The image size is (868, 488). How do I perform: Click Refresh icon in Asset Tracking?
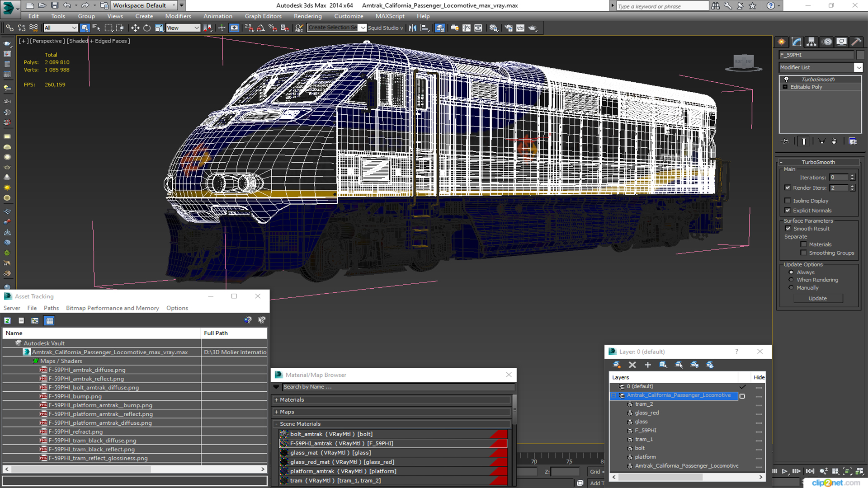(x=8, y=321)
